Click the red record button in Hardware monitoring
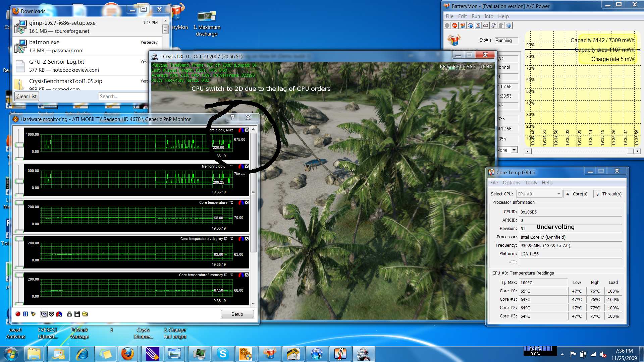 tap(18, 314)
